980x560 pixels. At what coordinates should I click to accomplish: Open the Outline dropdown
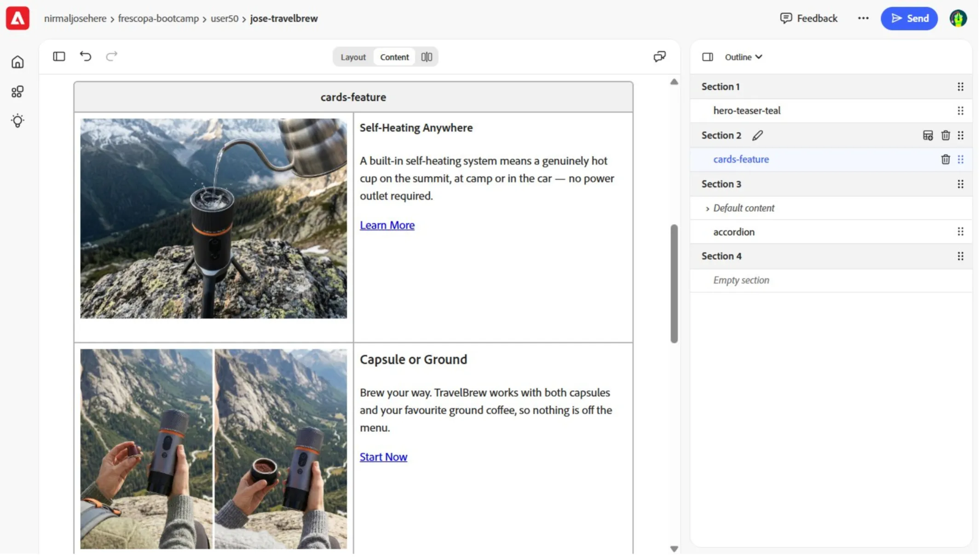coord(744,57)
